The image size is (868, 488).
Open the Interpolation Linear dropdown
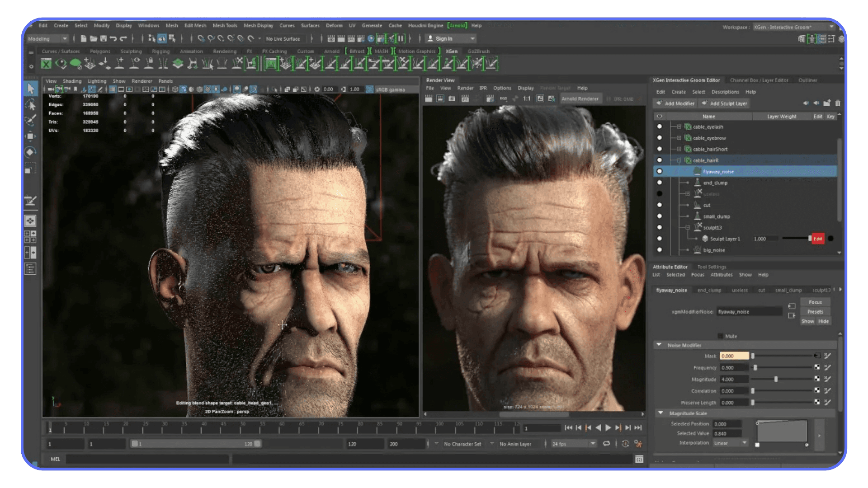point(731,443)
